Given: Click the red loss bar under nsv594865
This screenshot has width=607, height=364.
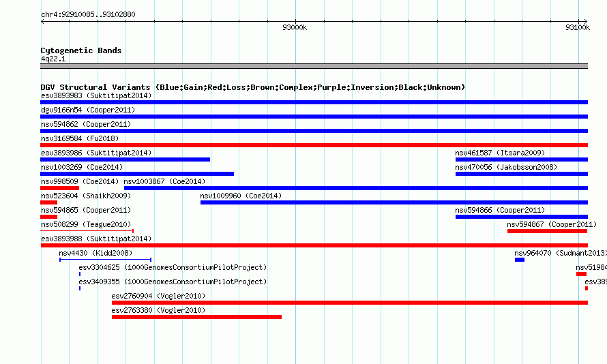Looking at the screenshot, I should 49,217.
